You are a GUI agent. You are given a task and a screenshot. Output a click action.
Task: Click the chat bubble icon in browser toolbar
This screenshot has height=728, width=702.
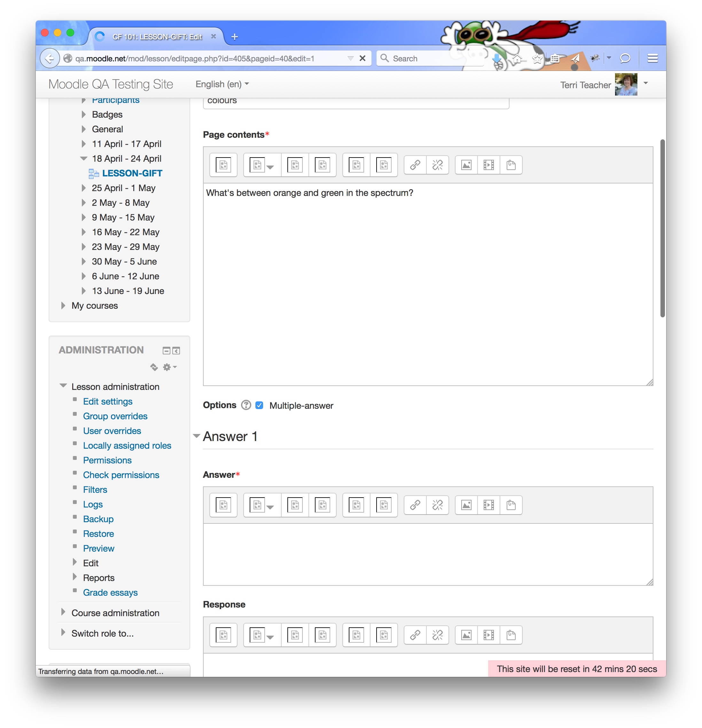tap(625, 58)
